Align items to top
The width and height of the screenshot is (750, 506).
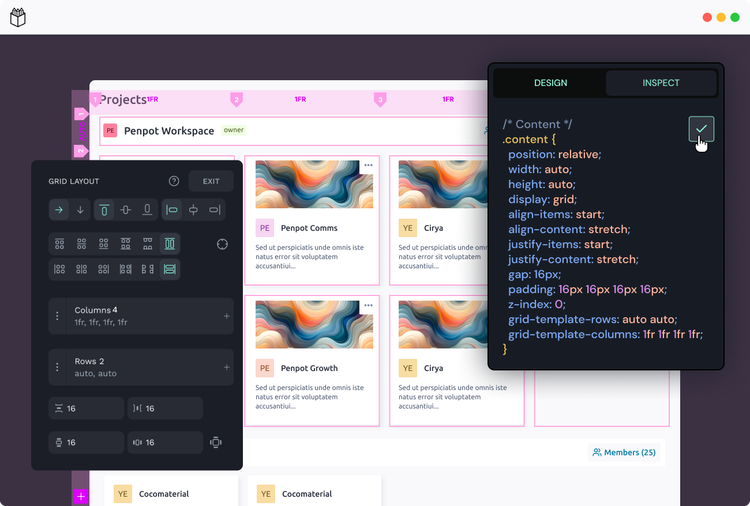click(104, 210)
